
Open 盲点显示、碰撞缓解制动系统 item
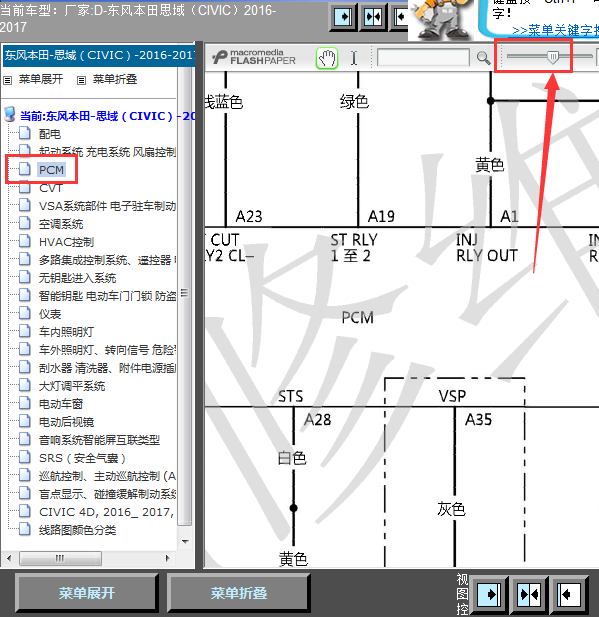coord(107,494)
